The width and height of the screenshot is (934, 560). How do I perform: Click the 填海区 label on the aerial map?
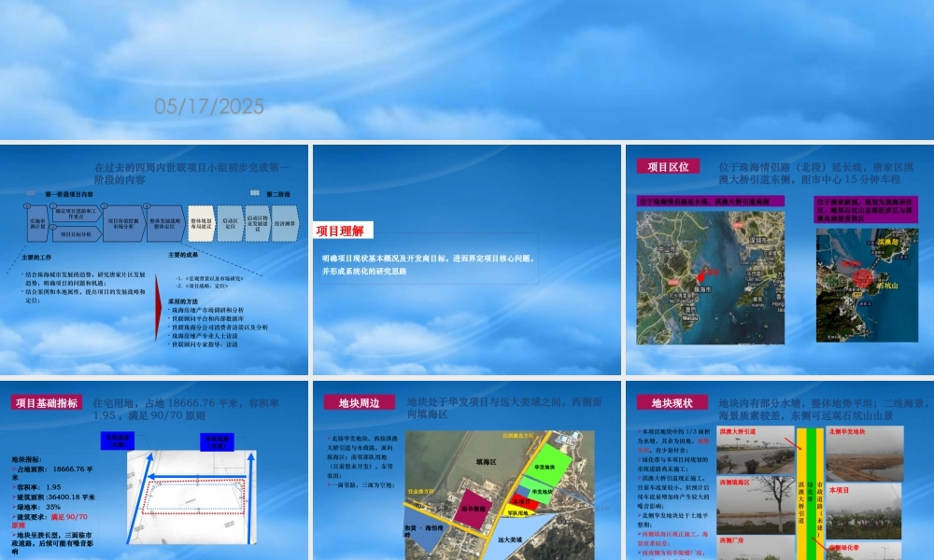(486, 461)
